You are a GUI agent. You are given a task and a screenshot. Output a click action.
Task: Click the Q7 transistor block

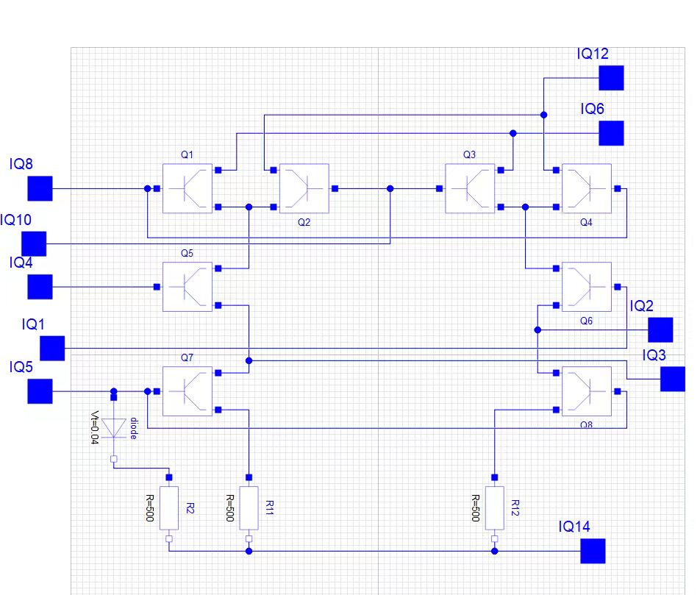click(187, 391)
